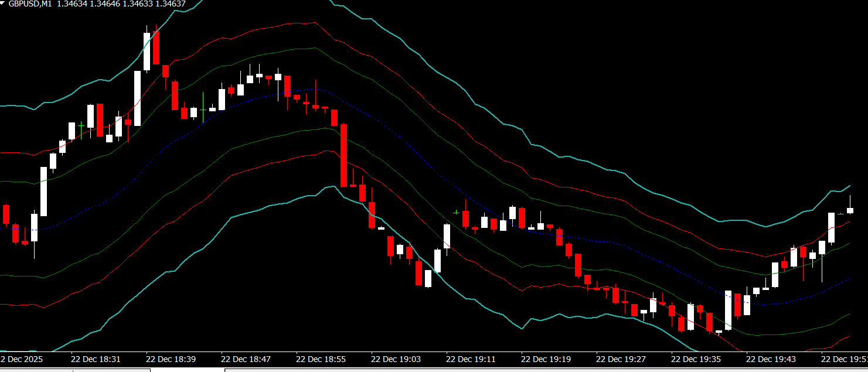Click the tallest white candle at the chart peak

[x=147, y=52]
